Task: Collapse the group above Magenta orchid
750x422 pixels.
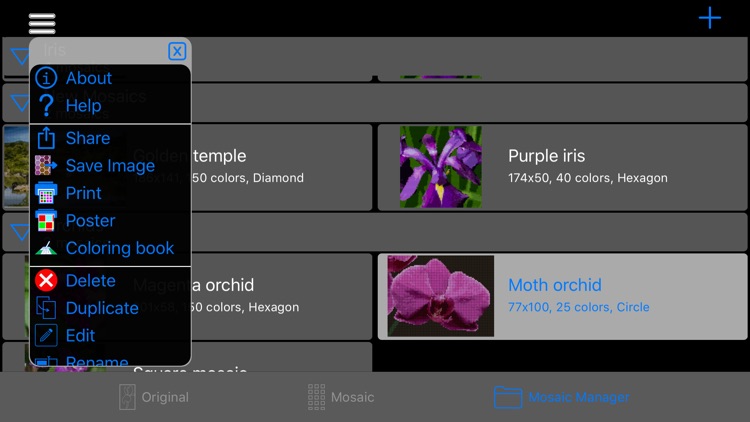Action: click(20, 233)
